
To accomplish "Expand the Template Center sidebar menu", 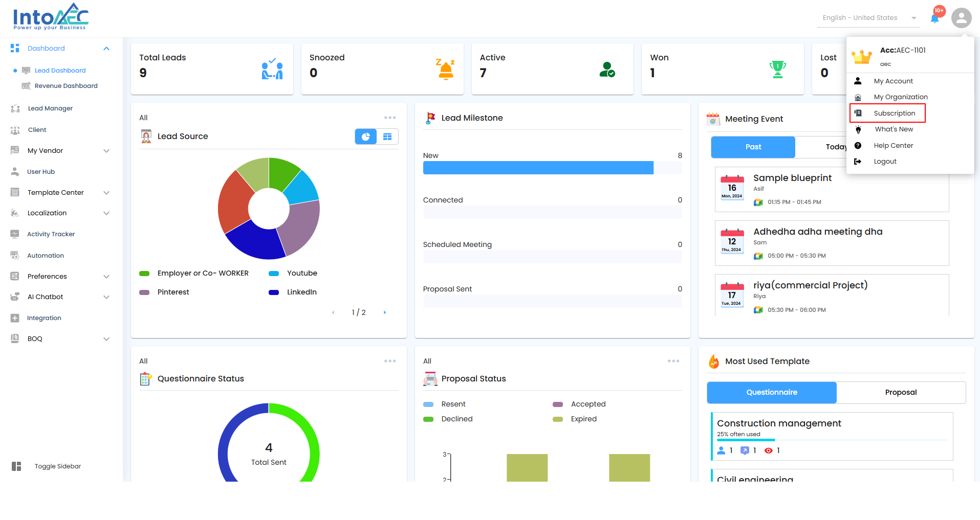I will tap(106, 193).
